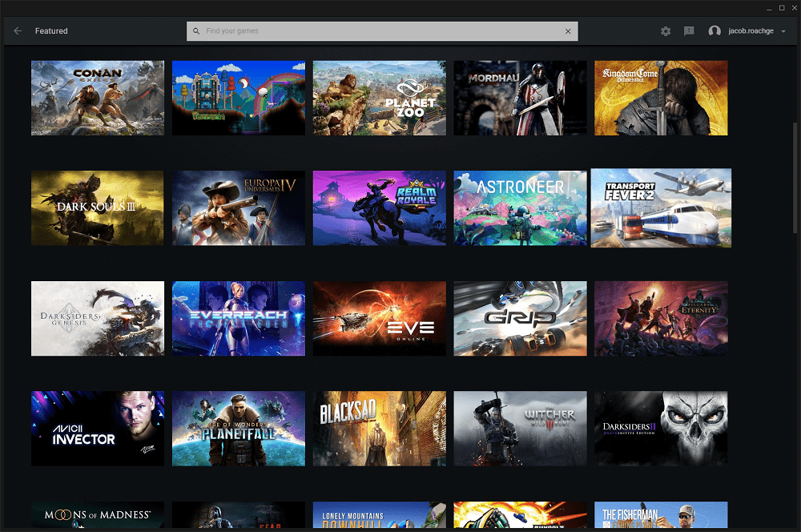
Task: Click the jacob.roachge username
Action: click(751, 31)
